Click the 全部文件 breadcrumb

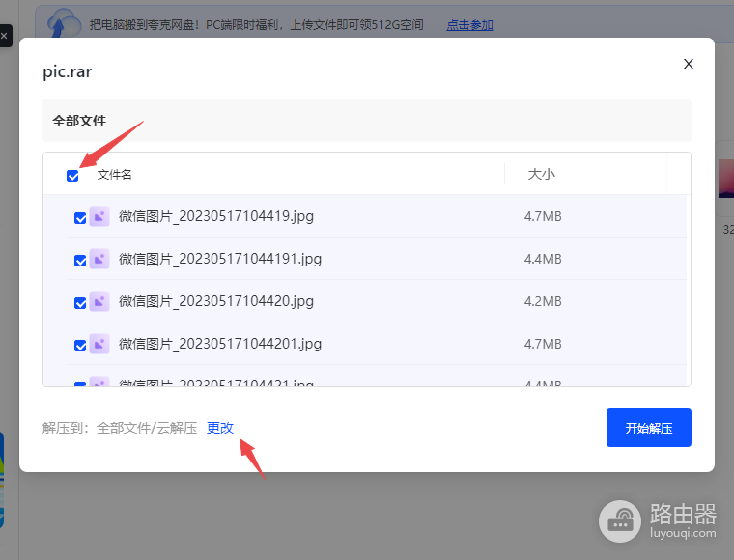[79, 121]
